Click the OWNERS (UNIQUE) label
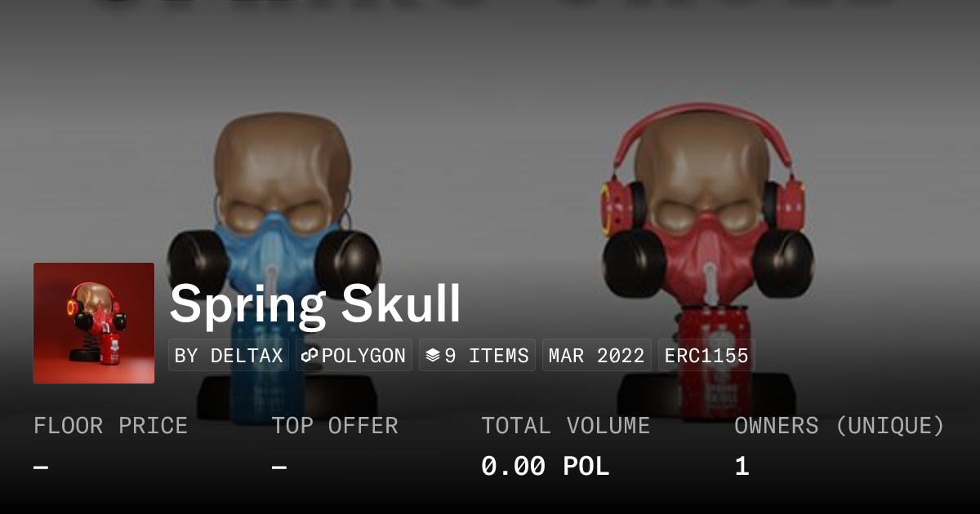 (840, 426)
